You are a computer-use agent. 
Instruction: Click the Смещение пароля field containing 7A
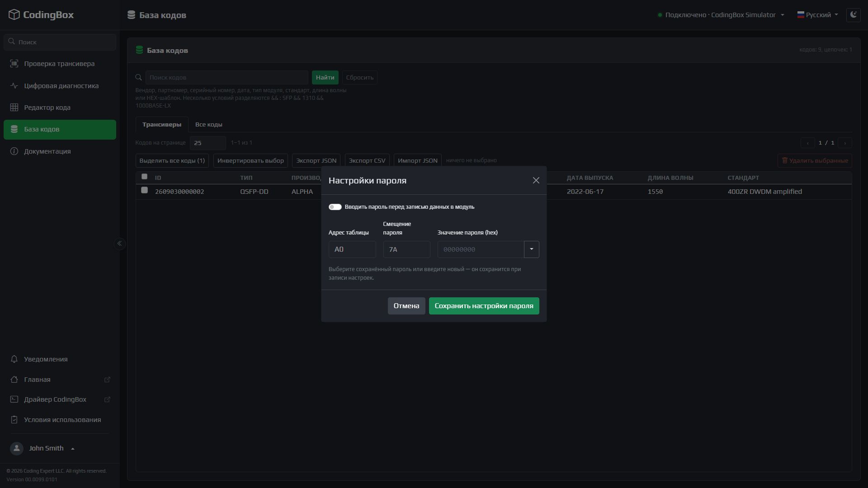(406, 249)
